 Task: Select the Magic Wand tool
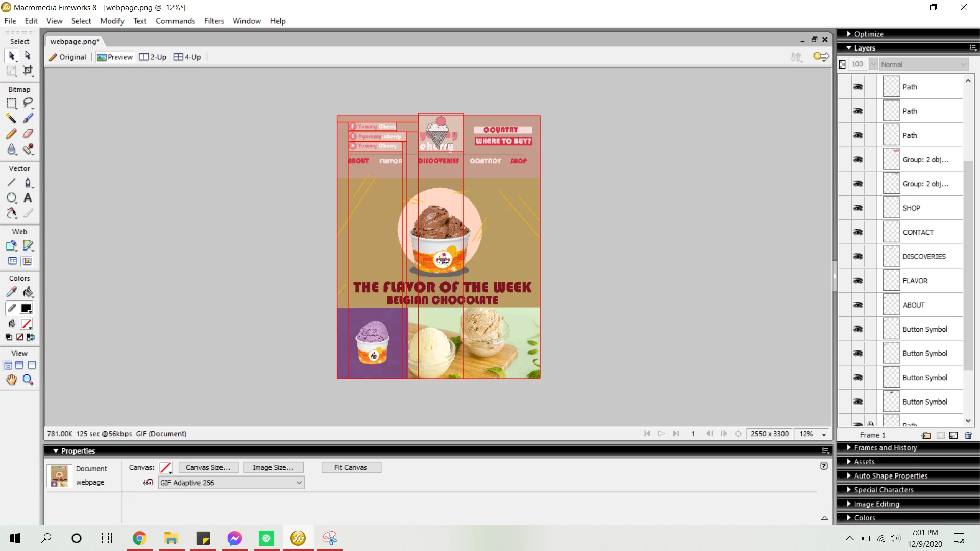pyautogui.click(x=11, y=118)
